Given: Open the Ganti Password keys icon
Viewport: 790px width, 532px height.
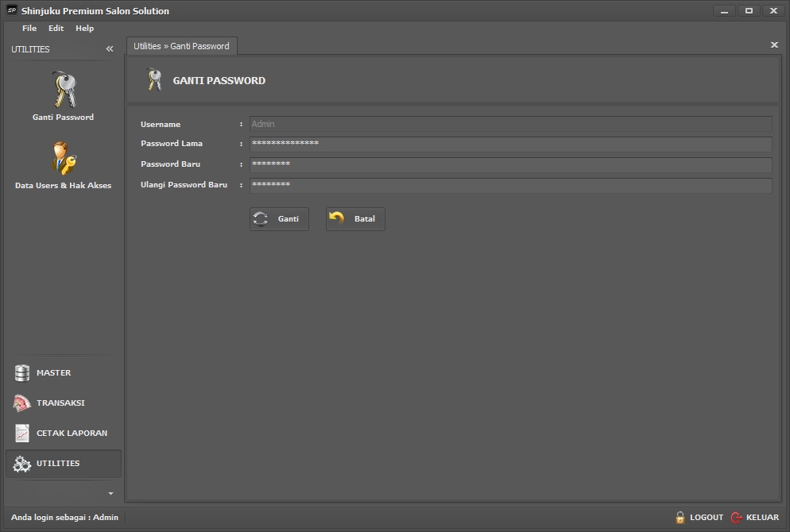Looking at the screenshot, I should click(64, 89).
